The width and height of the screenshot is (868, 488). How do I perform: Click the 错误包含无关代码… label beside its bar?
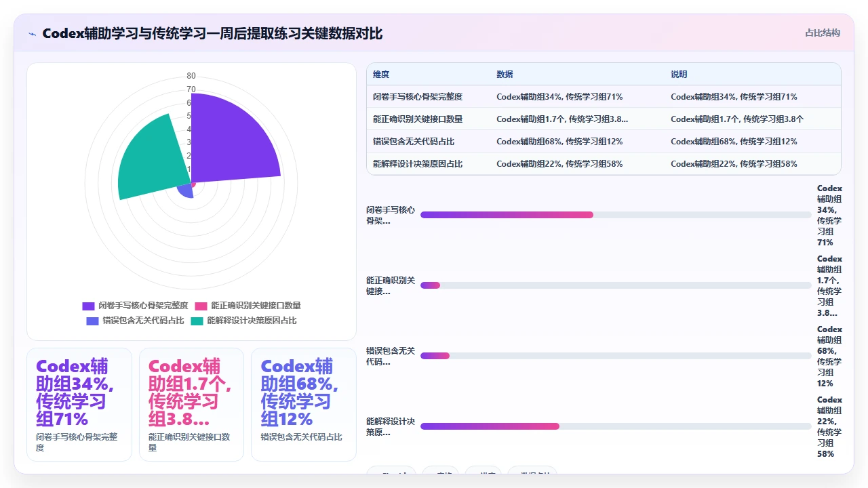pos(391,357)
